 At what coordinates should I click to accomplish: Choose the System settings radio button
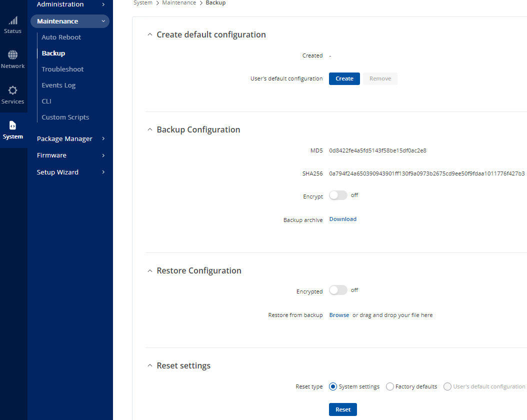click(332, 386)
